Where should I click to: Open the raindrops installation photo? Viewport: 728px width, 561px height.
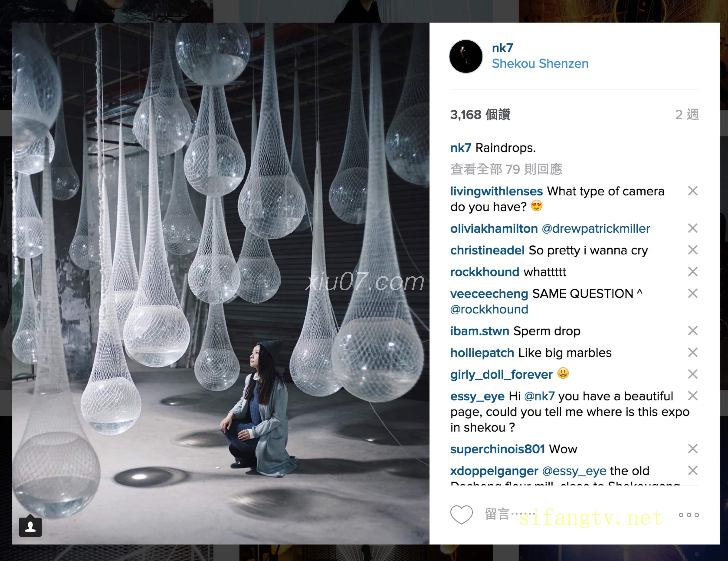pyautogui.click(x=221, y=284)
